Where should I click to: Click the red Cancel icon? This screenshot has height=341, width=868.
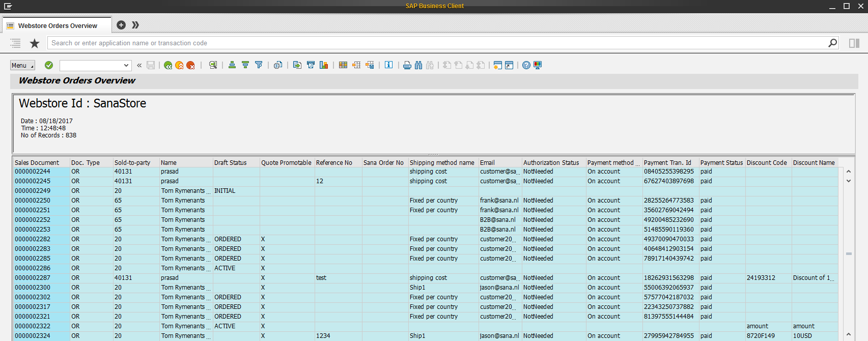coord(190,65)
